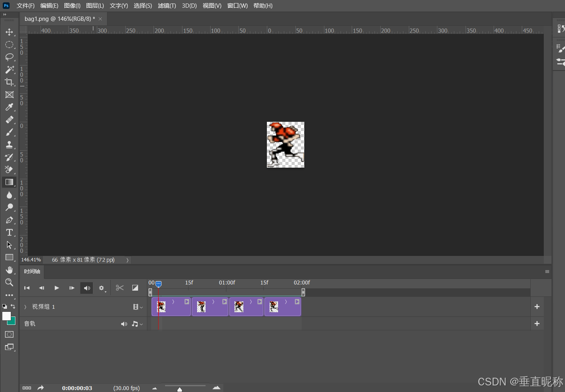Switch to the 时间轴 panel tab
Screen dimensions: 565x392
pos(32,272)
